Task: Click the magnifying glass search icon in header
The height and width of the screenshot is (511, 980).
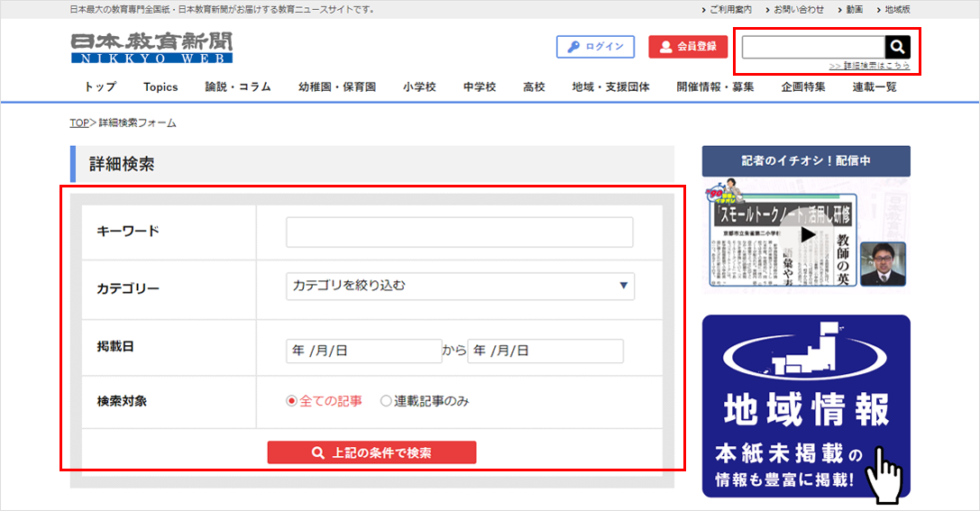Action: tap(897, 47)
